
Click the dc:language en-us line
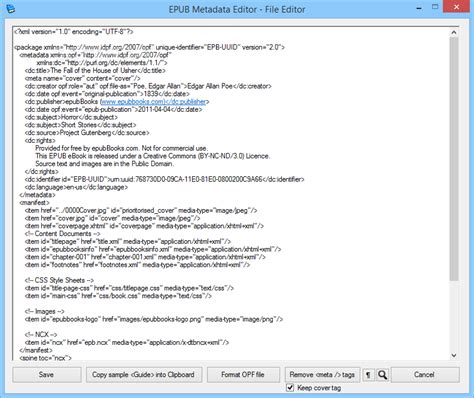click(x=76, y=187)
